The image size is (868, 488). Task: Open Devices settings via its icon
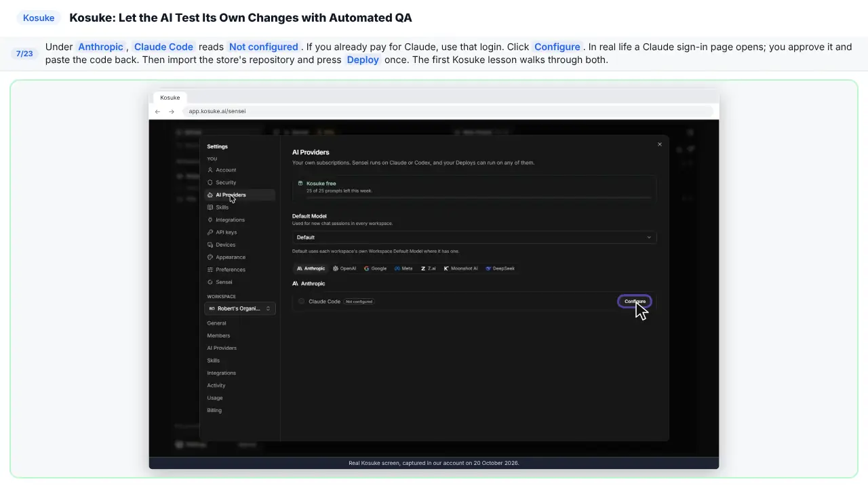pos(210,245)
